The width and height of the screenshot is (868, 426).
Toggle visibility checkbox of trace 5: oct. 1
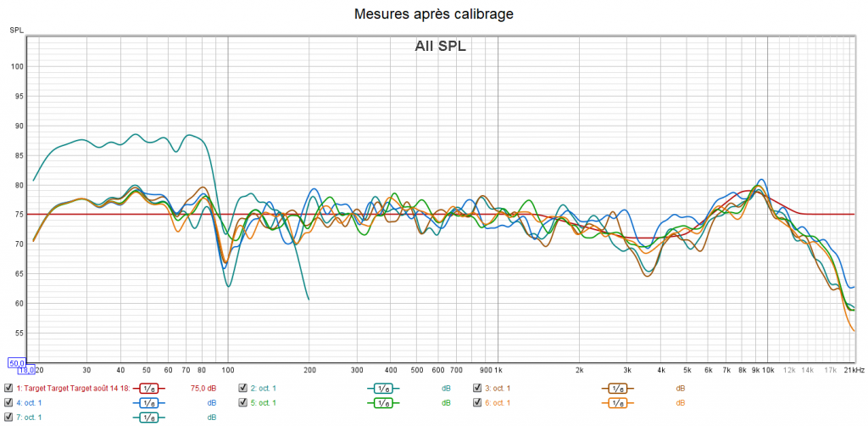243,402
